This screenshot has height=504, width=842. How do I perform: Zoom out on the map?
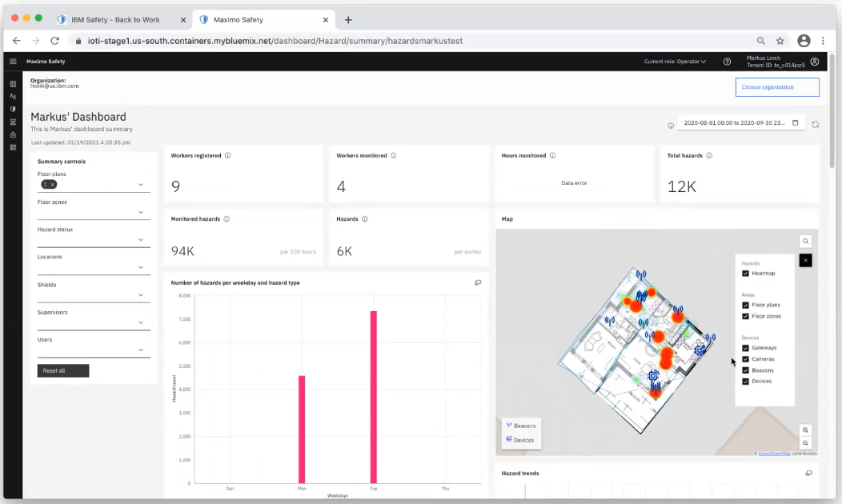click(805, 443)
